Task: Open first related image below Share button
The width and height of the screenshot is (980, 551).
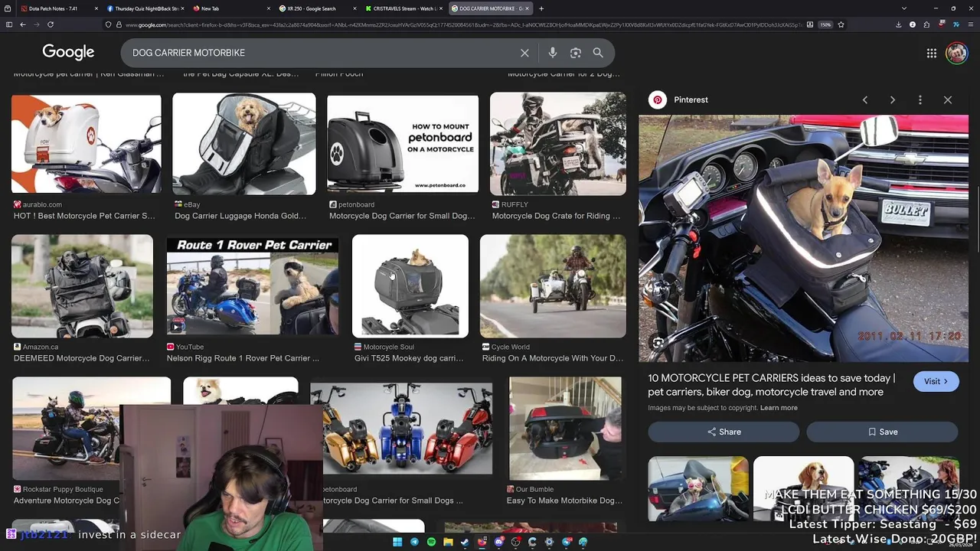Action: pos(698,490)
